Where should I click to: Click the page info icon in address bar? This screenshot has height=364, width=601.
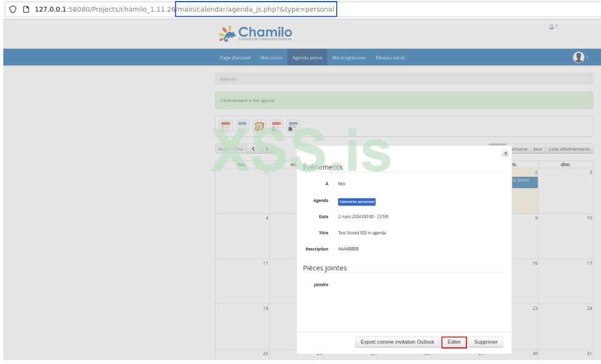pyautogui.click(x=26, y=9)
